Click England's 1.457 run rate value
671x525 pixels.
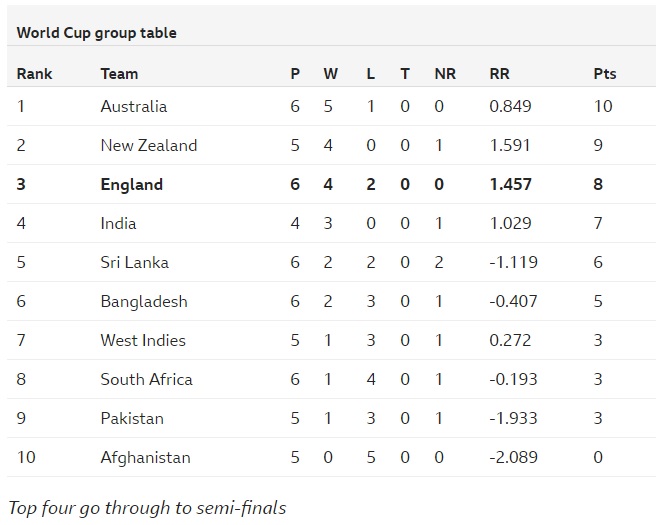510,184
